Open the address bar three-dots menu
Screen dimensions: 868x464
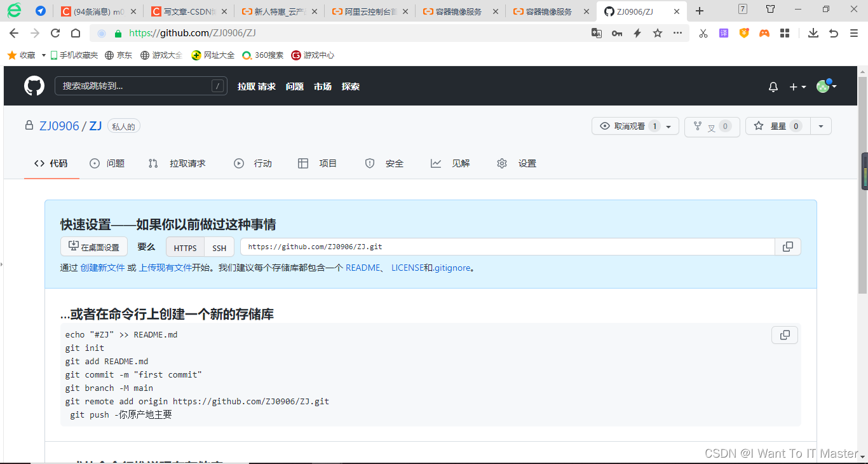[x=678, y=34]
